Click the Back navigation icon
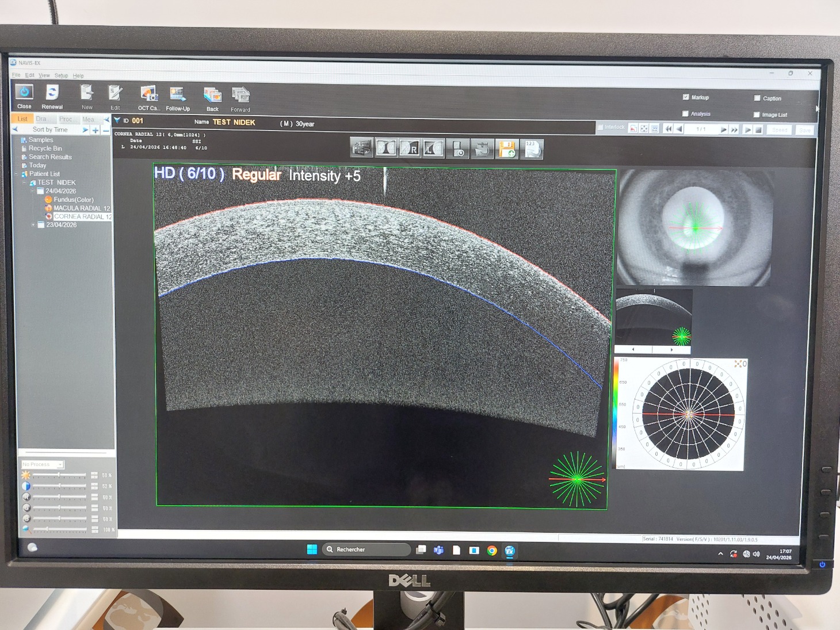The height and width of the screenshot is (630, 840). 212,96
